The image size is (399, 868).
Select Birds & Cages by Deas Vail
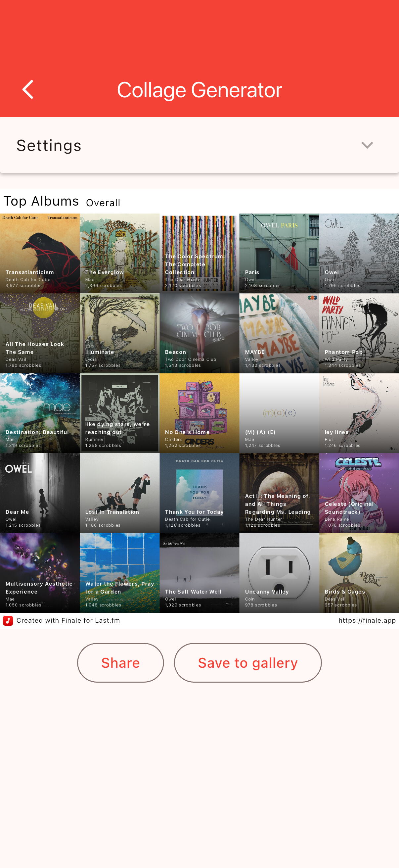[359, 572]
